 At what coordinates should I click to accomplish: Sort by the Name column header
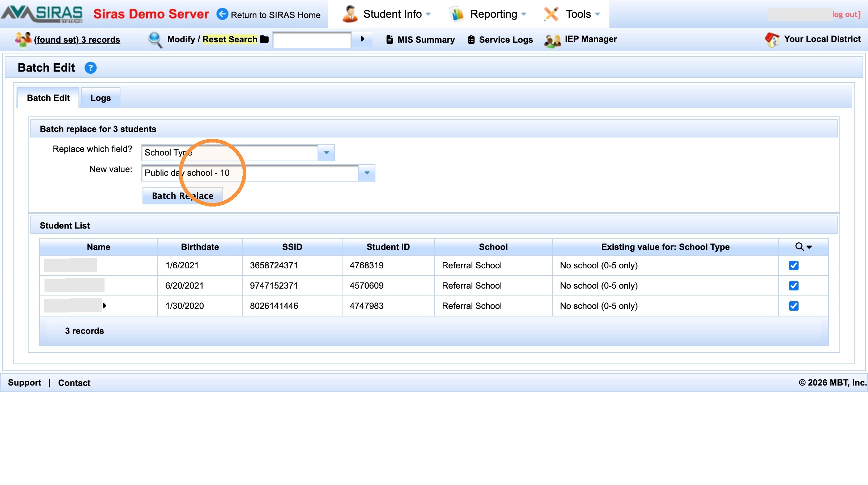pos(98,247)
